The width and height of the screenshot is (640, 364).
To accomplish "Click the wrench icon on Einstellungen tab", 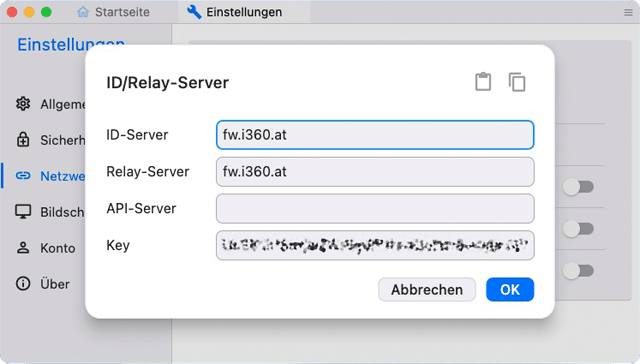I will pos(194,12).
